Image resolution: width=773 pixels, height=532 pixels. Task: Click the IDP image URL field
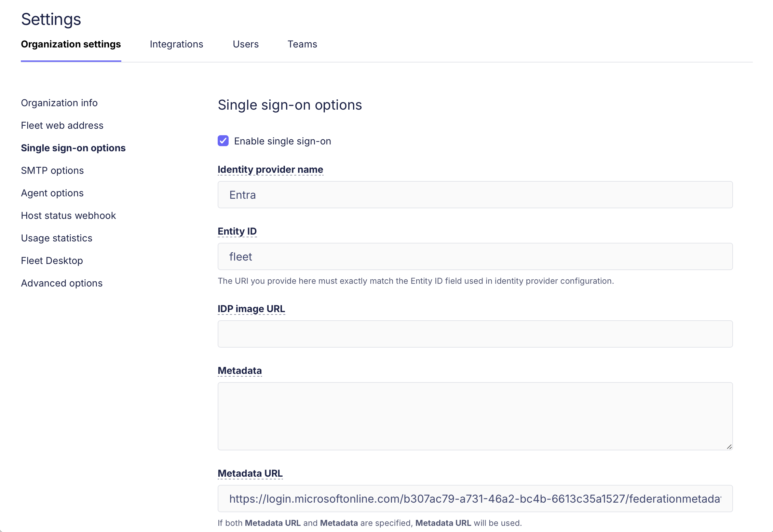point(475,334)
